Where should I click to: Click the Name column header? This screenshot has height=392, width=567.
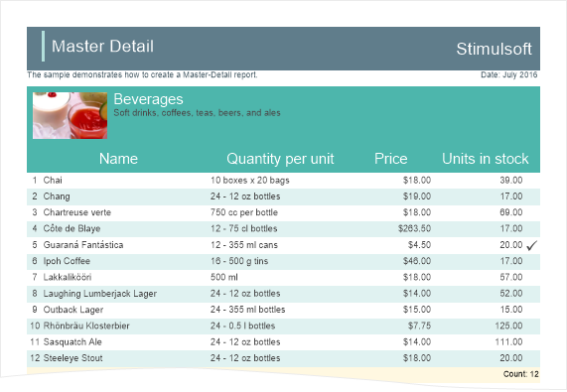(x=118, y=159)
